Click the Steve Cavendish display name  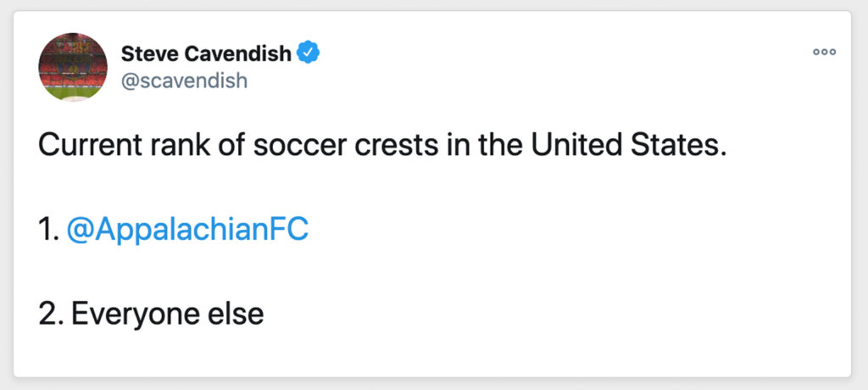point(206,53)
